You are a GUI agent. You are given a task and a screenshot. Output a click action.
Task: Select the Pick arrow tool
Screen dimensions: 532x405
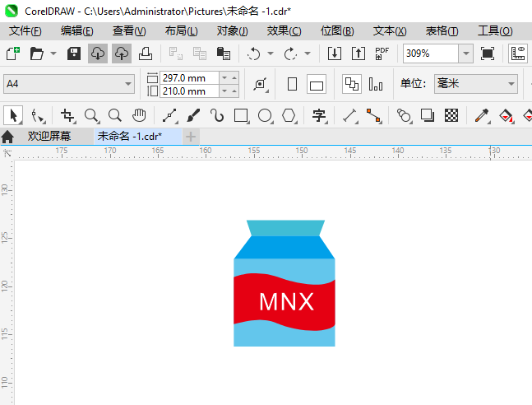tap(13, 115)
